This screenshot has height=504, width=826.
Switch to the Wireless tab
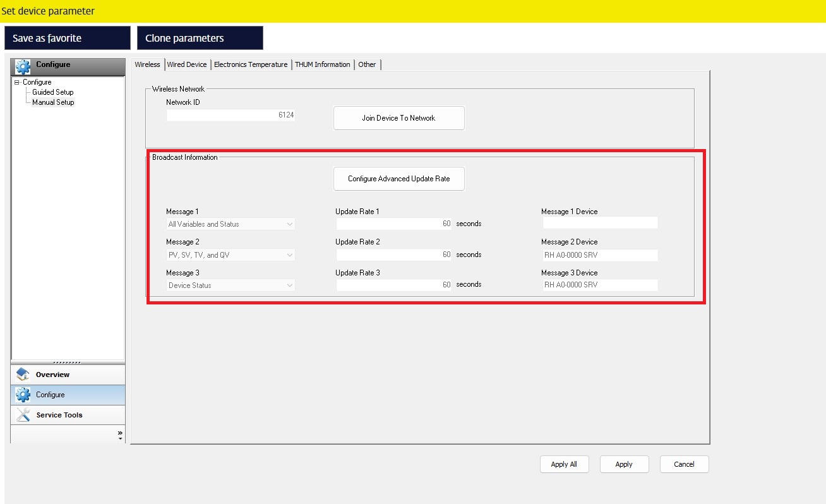click(x=148, y=64)
